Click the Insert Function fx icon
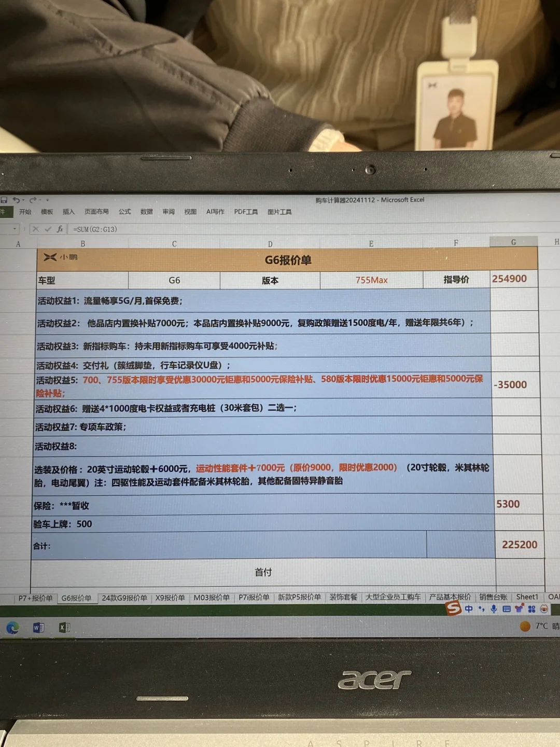The height and width of the screenshot is (747, 560). [x=61, y=229]
